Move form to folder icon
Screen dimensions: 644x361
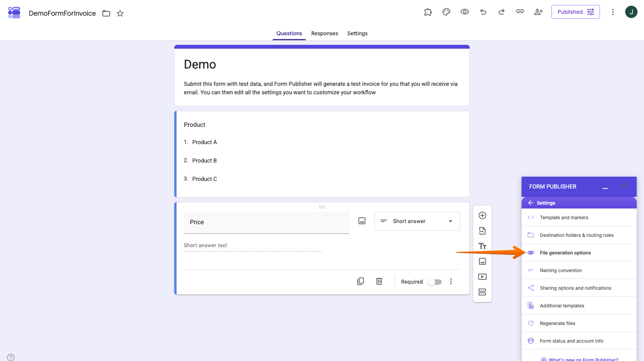pyautogui.click(x=106, y=13)
